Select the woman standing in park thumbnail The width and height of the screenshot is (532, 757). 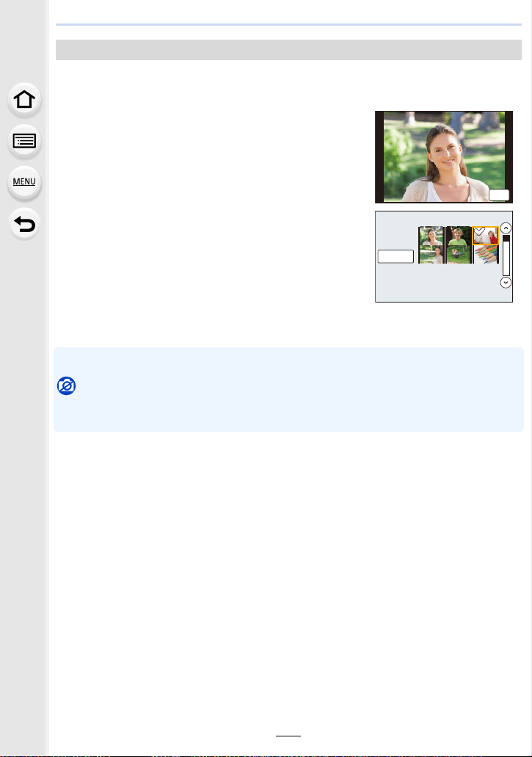[x=431, y=255]
